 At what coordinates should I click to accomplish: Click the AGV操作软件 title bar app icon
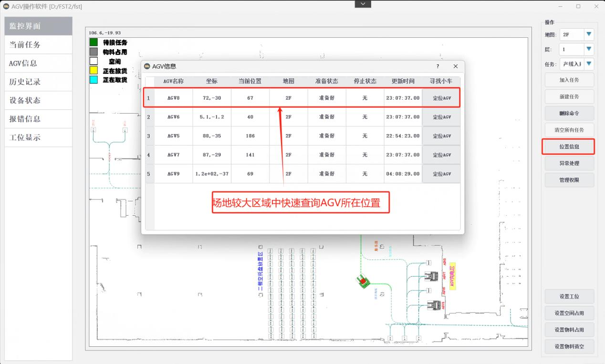pos(6,6)
